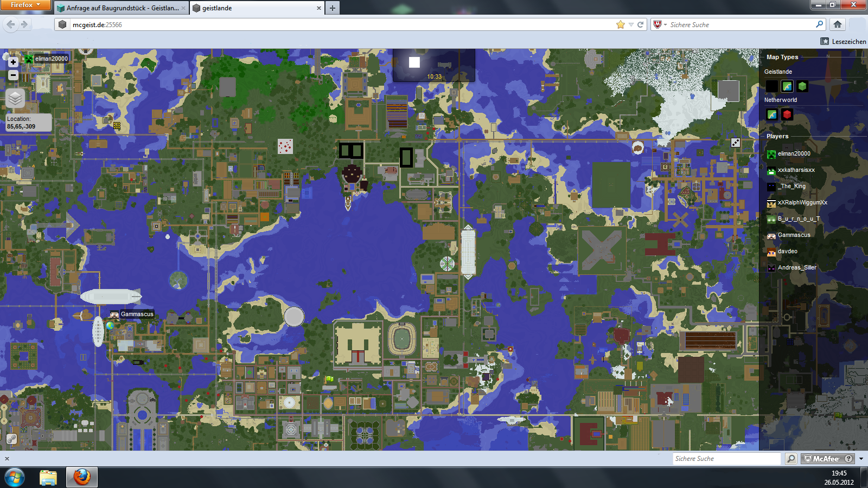Select Netherworld flat map type
868x488 pixels.
tap(772, 114)
